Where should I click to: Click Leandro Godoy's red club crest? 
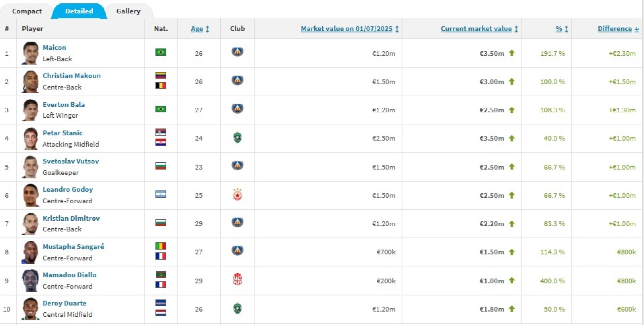coord(237,195)
